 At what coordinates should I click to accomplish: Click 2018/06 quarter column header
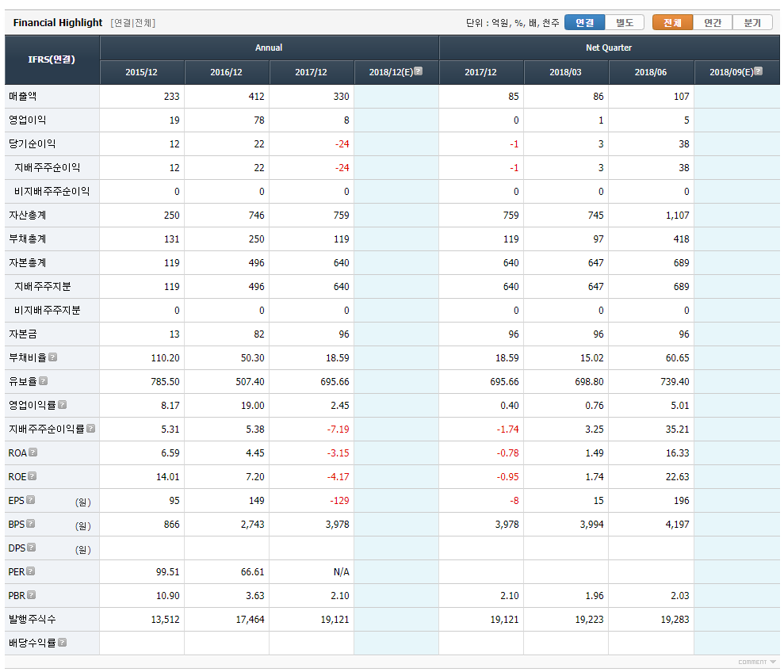point(651,72)
